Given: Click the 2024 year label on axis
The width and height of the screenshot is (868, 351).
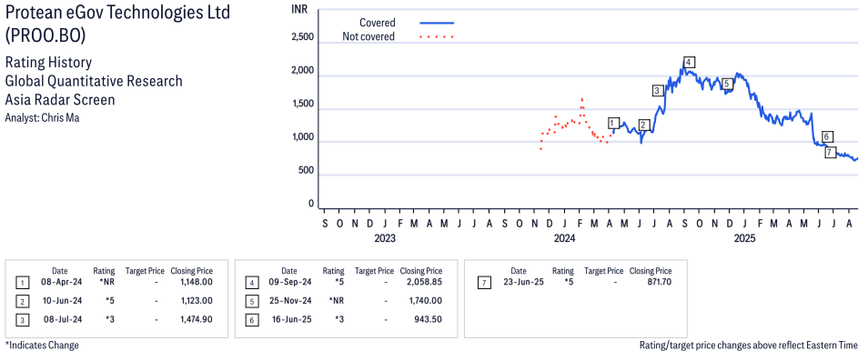Looking at the screenshot, I should click(565, 239).
